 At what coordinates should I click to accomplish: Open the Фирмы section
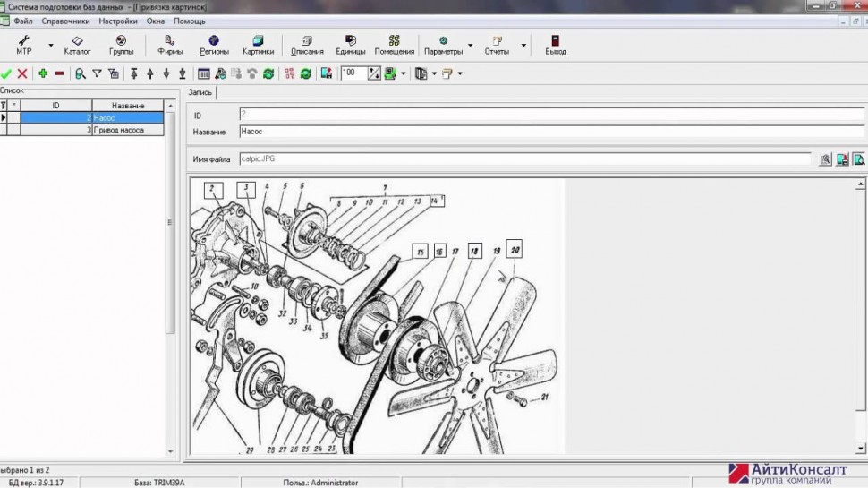[x=170, y=45]
